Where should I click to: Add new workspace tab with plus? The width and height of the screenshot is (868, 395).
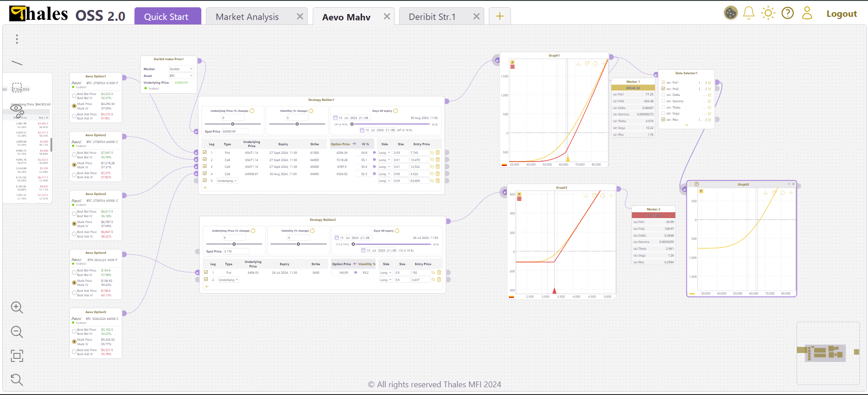[x=500, y=17]
